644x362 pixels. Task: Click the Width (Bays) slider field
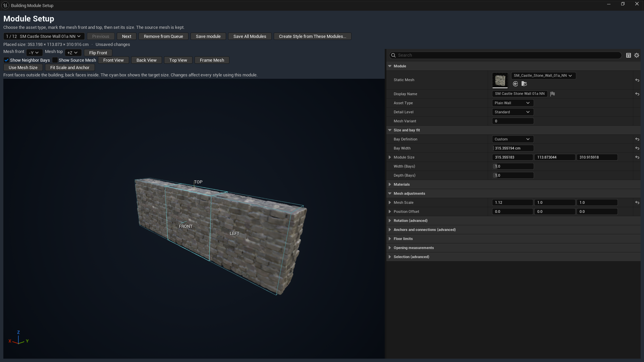tap(513, 166)
